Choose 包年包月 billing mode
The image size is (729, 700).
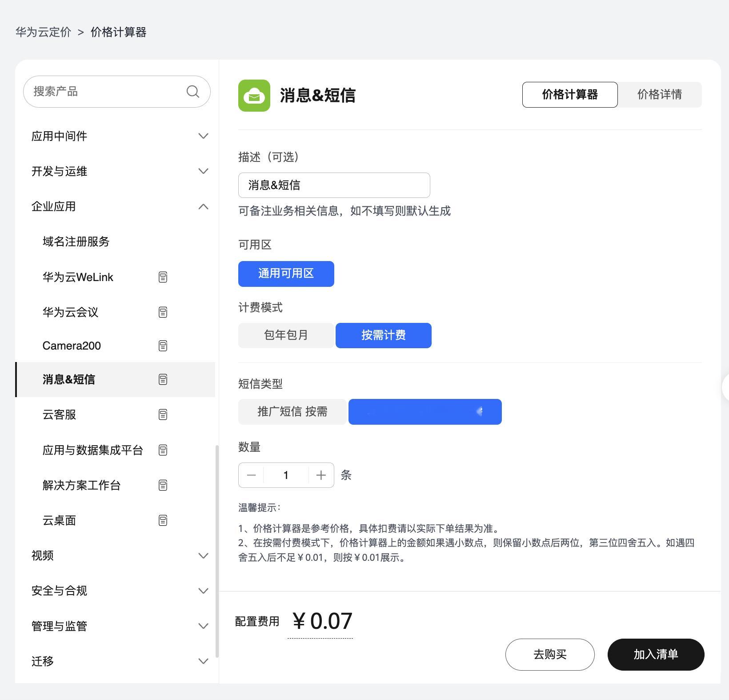pos(286,335)
